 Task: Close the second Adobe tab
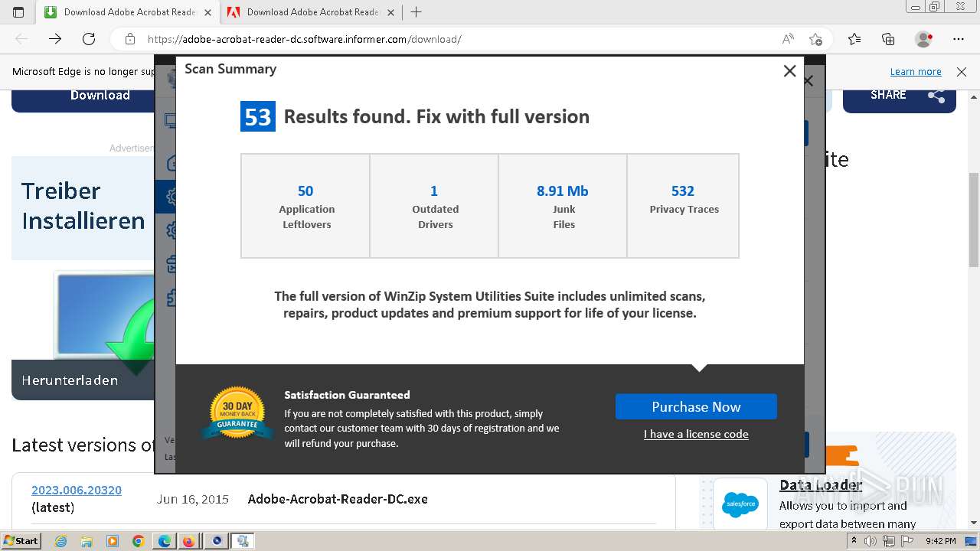pyautogui.click(x=390, y=12)
